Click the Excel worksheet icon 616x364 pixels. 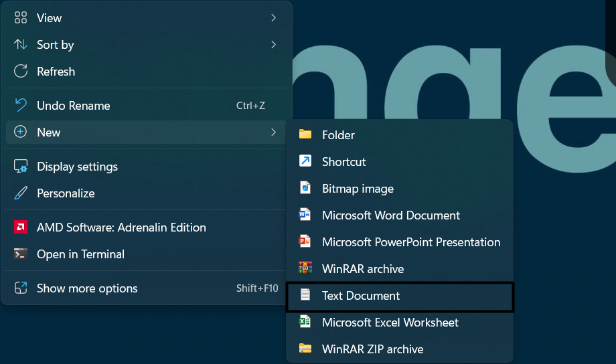point(305,322)
